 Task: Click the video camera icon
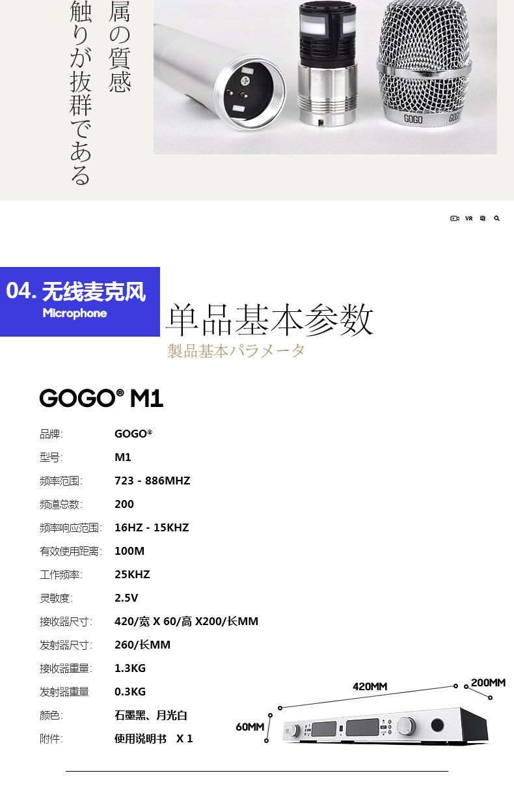(455, 218)
